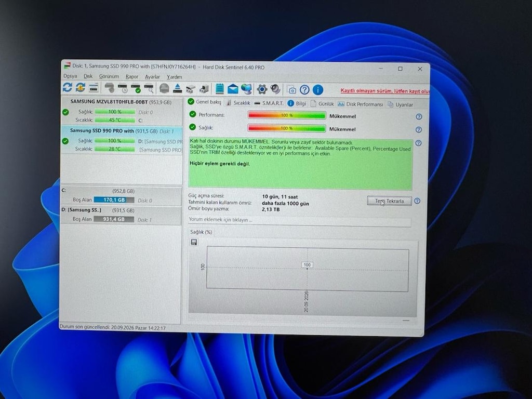Click the help icon next to Testi Tekrarla
This screenshot has width=532, height=399.
417,201
